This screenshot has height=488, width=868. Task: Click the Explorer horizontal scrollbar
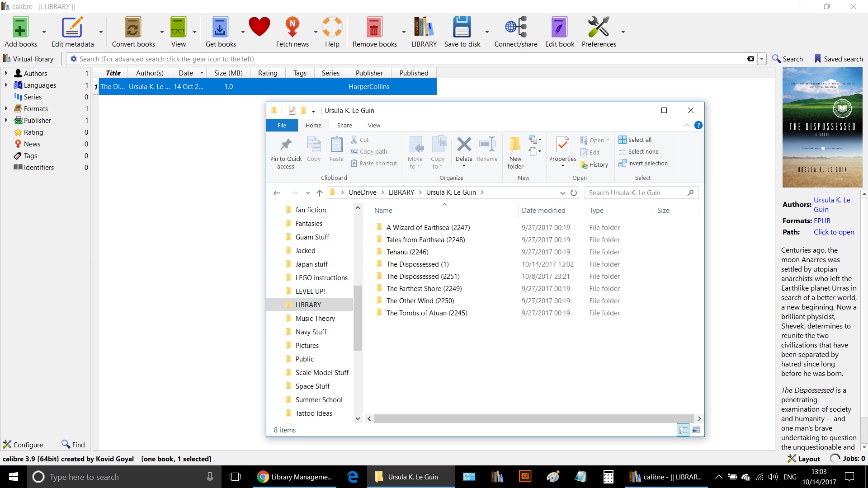533,419
